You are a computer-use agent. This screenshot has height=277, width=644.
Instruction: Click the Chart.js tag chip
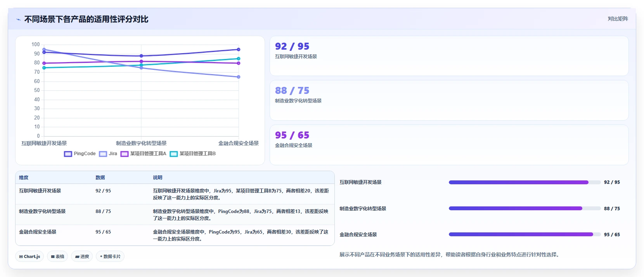point(29,256)
